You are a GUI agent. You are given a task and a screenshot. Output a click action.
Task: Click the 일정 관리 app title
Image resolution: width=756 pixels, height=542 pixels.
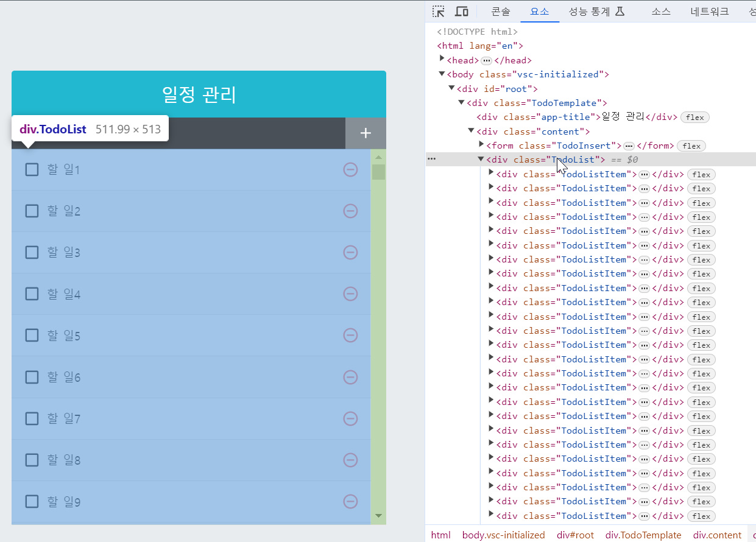[x=199, y=94]
